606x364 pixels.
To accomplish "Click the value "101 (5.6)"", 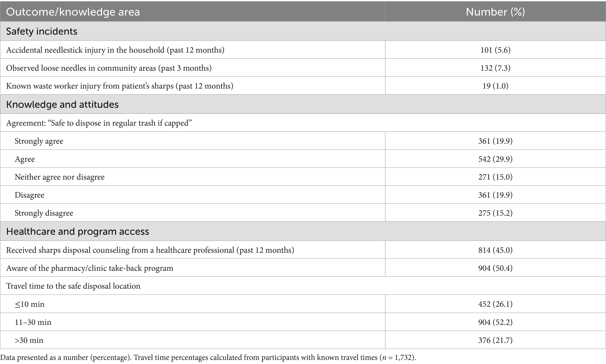I will pos(495,50).
